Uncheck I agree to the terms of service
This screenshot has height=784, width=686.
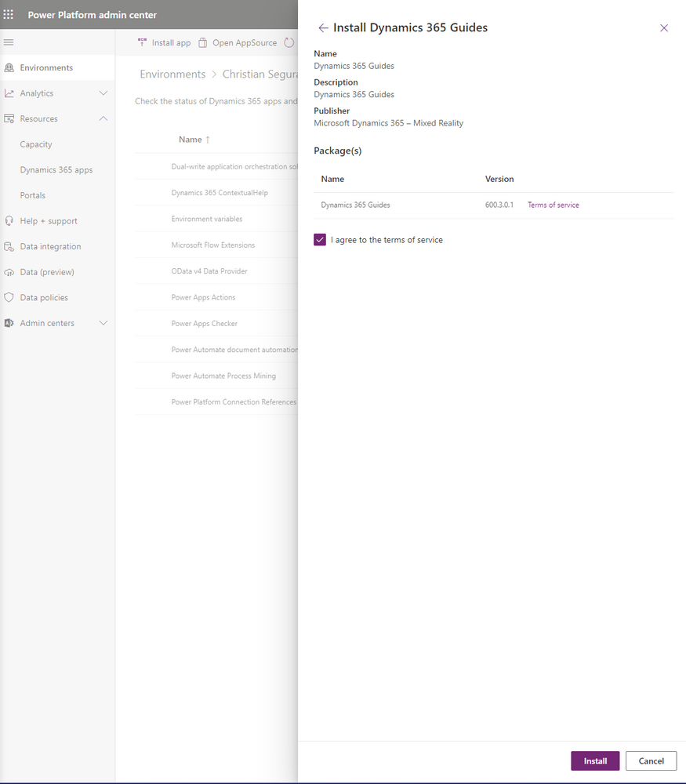tap(320, 239)
